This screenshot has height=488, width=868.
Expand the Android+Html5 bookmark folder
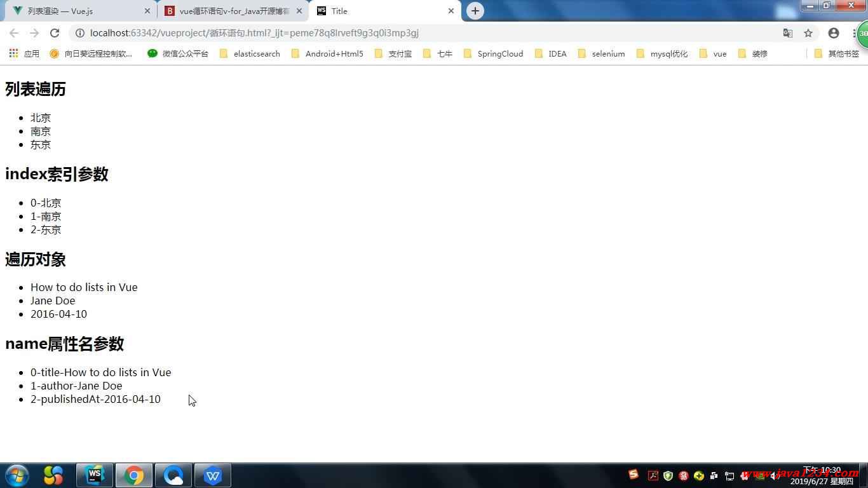coord(327,53)
